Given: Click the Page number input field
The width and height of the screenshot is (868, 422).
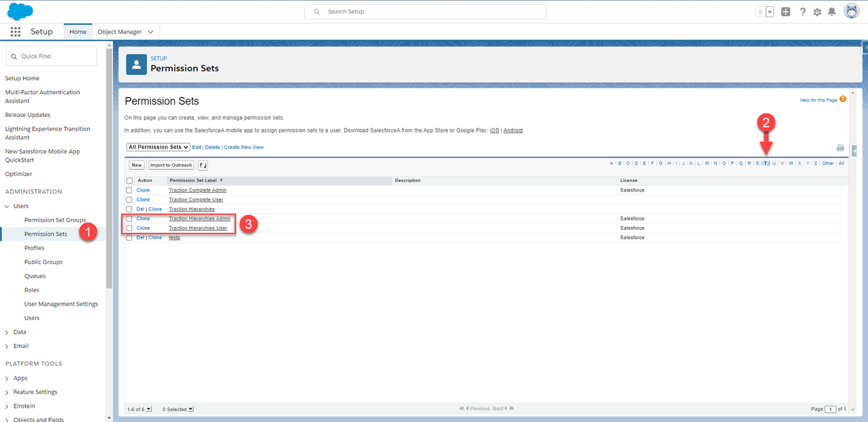Looking at the screenshot, I should pos(831,409).
